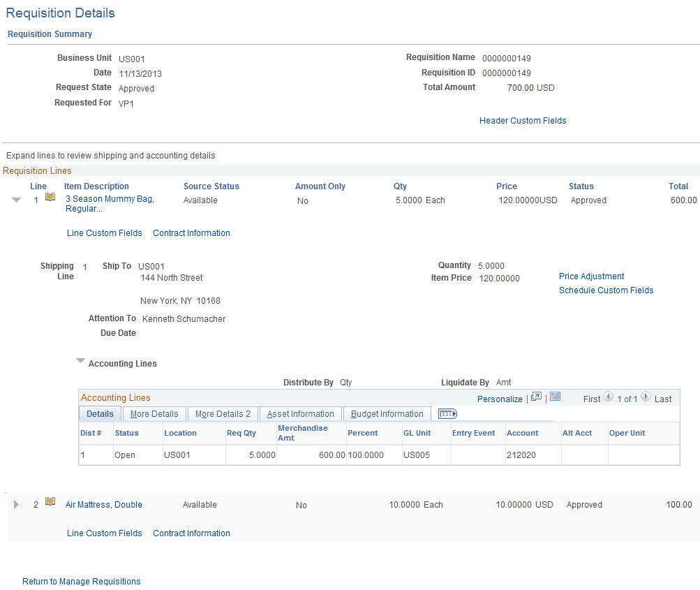Click the download-to-spreadsheet icon next to Personalize
Screen dimensions: 700x590
[x=555, y=396]
